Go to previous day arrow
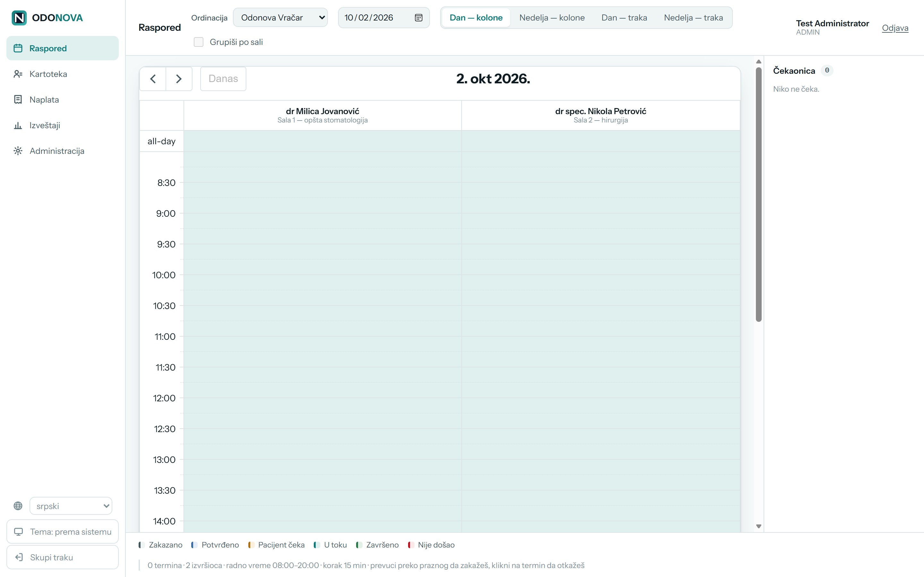 (153, 79)
